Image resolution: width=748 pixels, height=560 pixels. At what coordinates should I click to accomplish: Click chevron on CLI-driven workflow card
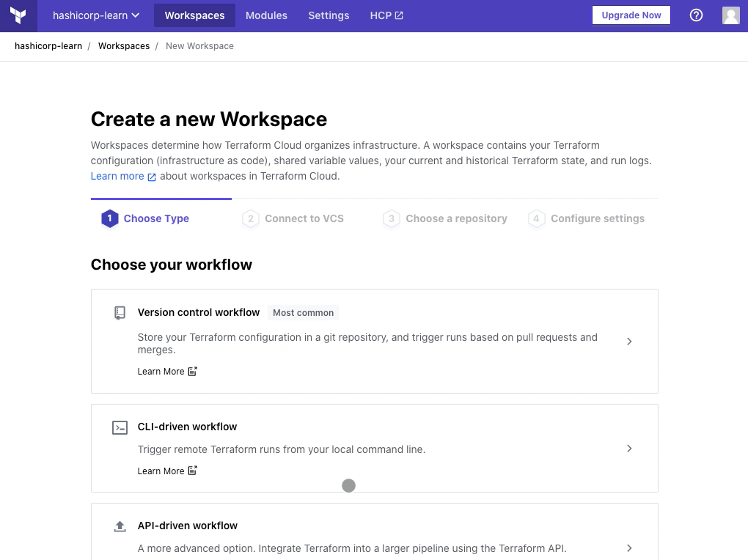pos(629,449)
